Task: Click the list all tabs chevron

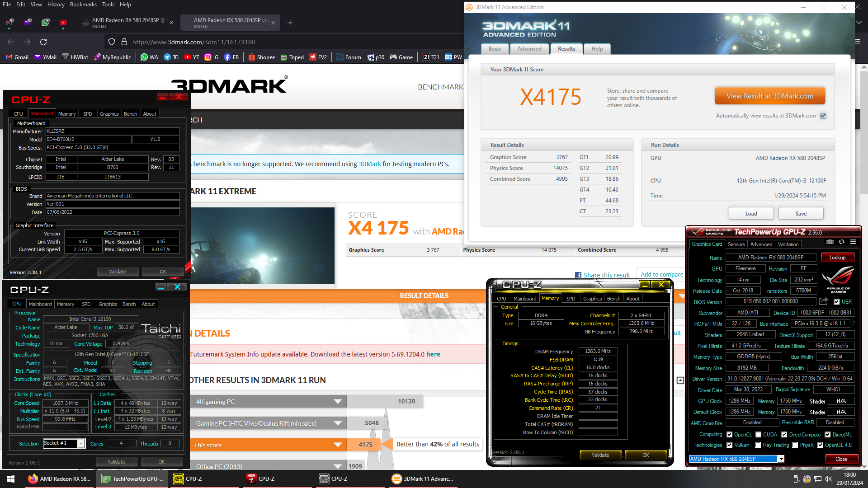Action: click(859, 22)
